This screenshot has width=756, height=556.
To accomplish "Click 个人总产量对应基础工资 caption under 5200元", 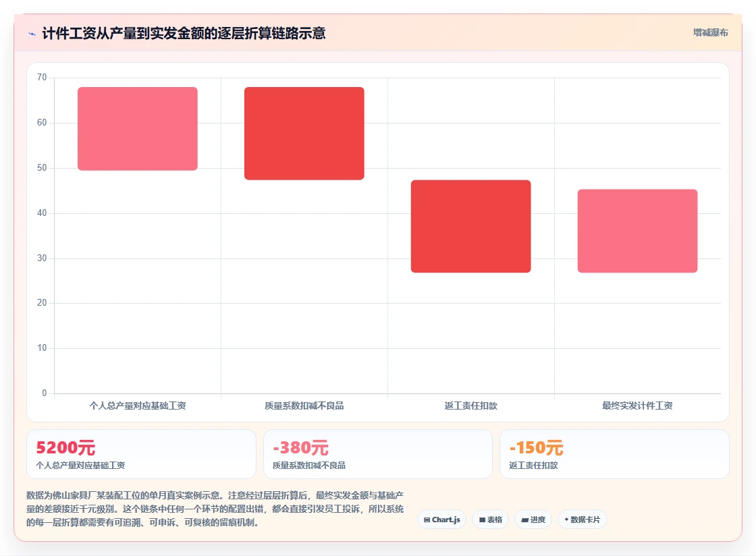I will point(80,466).
